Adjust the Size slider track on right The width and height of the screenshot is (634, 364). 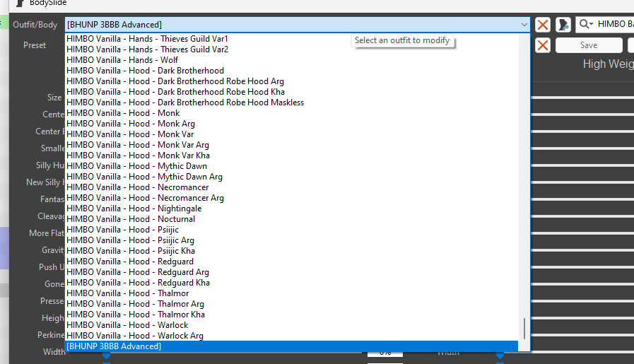[582, 98]
